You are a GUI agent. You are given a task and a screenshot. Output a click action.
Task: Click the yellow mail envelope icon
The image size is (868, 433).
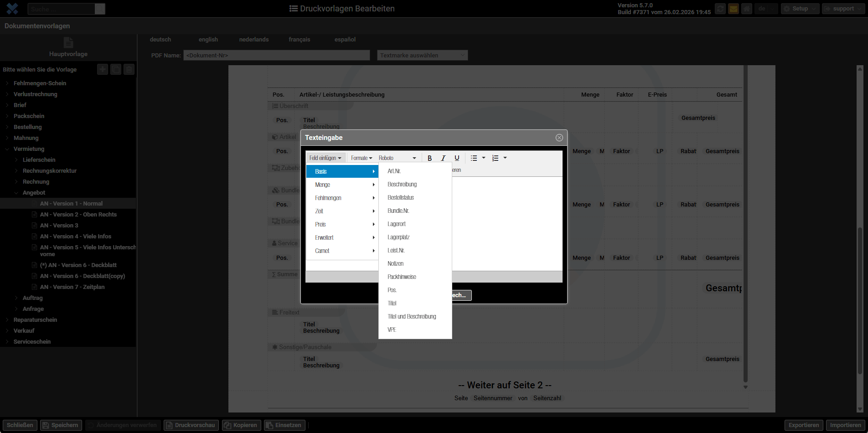pos(733,9)
